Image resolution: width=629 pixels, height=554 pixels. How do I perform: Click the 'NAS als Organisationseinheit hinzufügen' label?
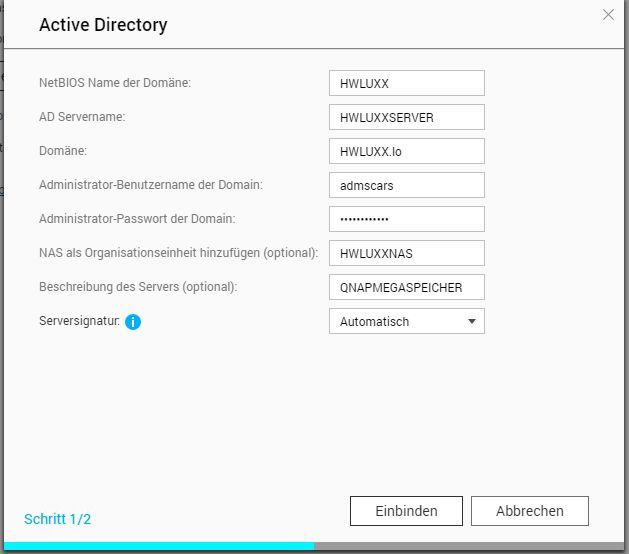click(x=179, y=253)
